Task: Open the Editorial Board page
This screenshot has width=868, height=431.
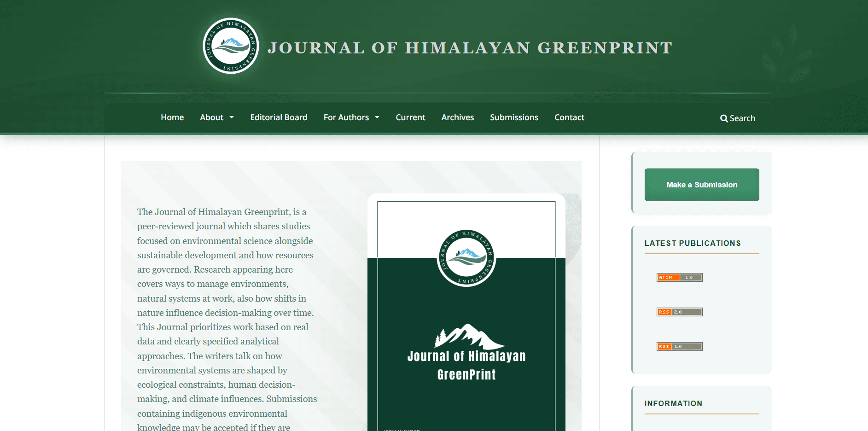Action: 279,117
